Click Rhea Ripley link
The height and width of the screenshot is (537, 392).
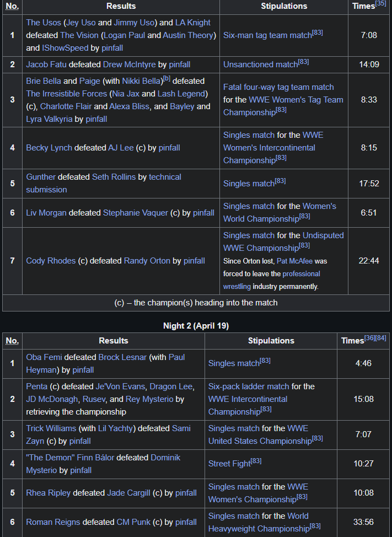pos(49,493)
